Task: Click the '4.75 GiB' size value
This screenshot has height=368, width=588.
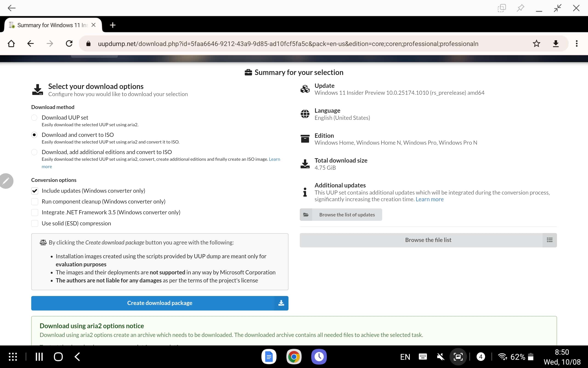Action: (325, 168)
